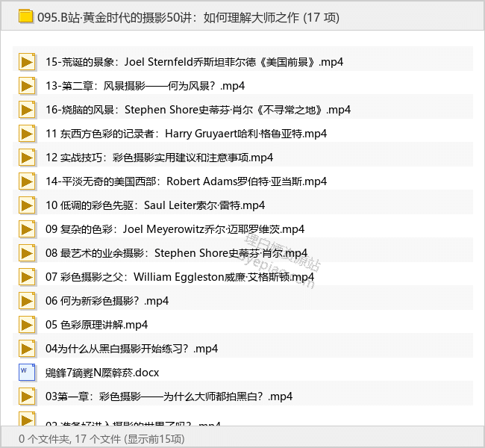Click the Word document icon of .docx file

coord(27,373)
